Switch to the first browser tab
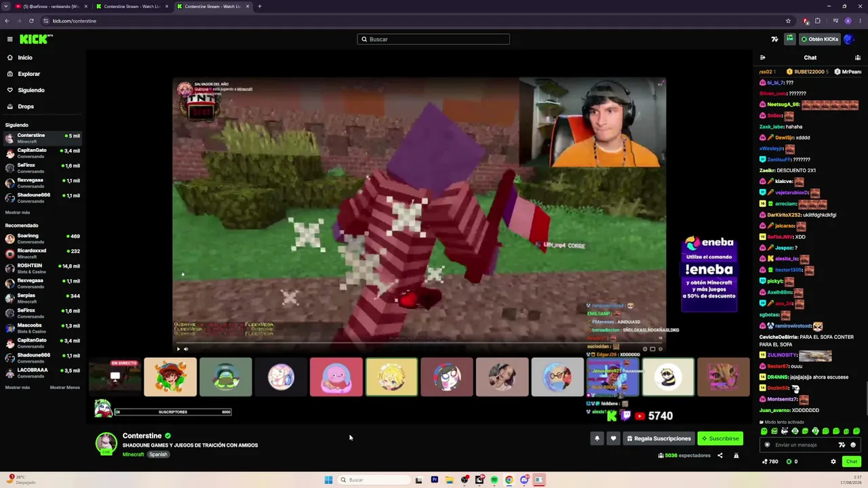This screenshot has width=868, height=488. click(x=51, y=6)
